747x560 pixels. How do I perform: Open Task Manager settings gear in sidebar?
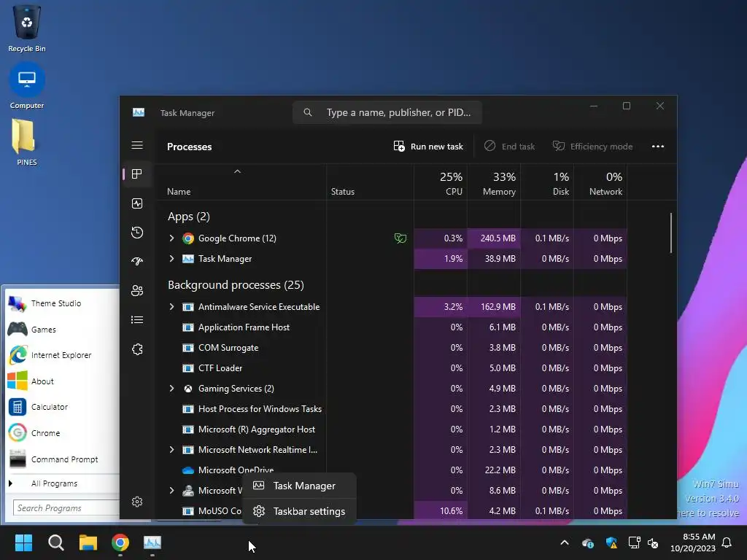pyautogui.click(x=137, y=502)
